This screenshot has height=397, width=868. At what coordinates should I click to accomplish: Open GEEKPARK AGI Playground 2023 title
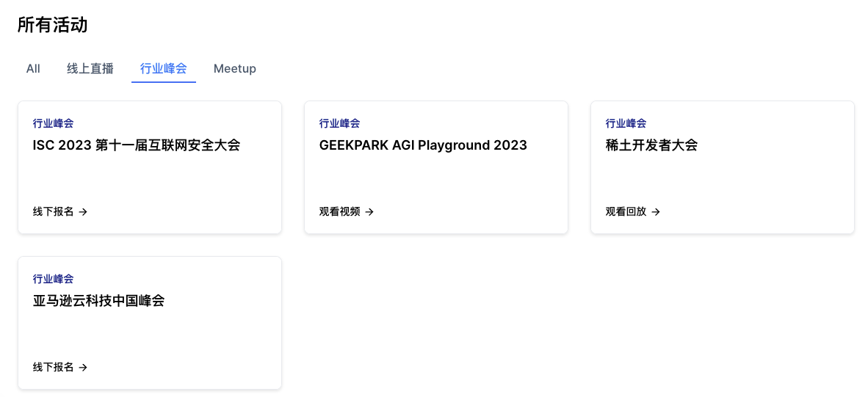[423, 145]
